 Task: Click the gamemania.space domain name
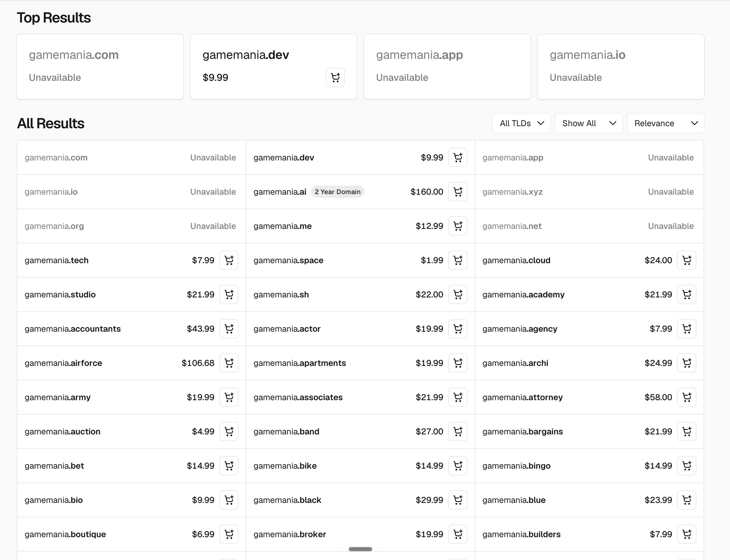[288, 260]
